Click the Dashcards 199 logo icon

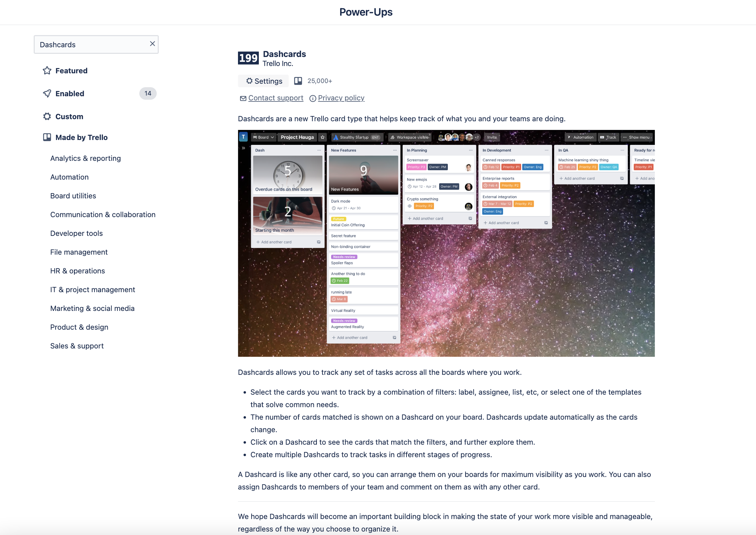pyautogui.click(x=248, y=58)
